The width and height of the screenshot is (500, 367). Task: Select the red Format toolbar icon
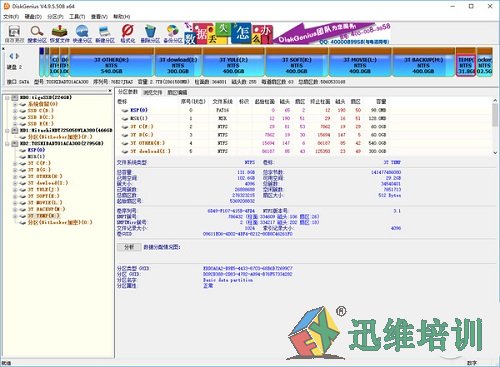(128, 34)
